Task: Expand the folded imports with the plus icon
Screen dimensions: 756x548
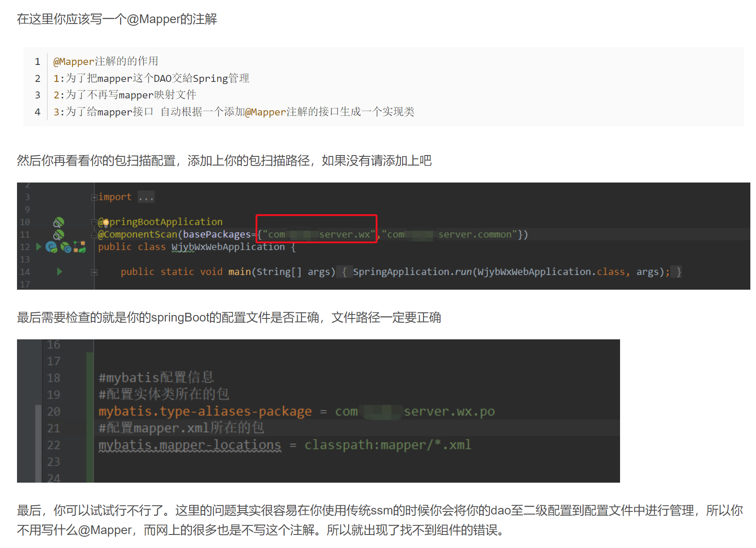Action: (94, 197)
